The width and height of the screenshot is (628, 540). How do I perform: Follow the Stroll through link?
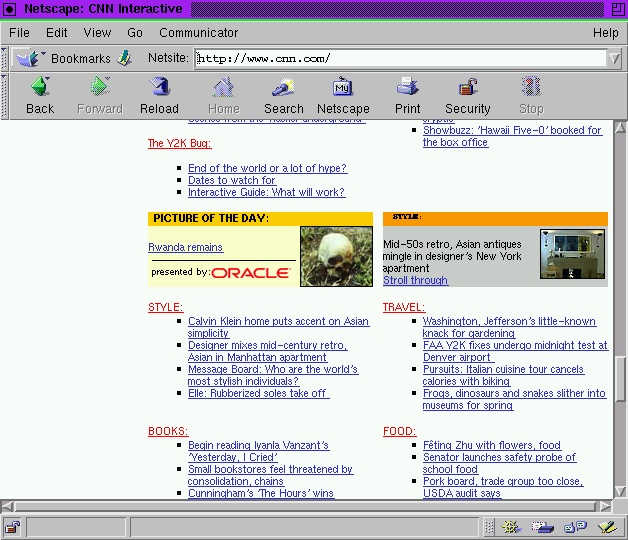(x=415, y=280)
